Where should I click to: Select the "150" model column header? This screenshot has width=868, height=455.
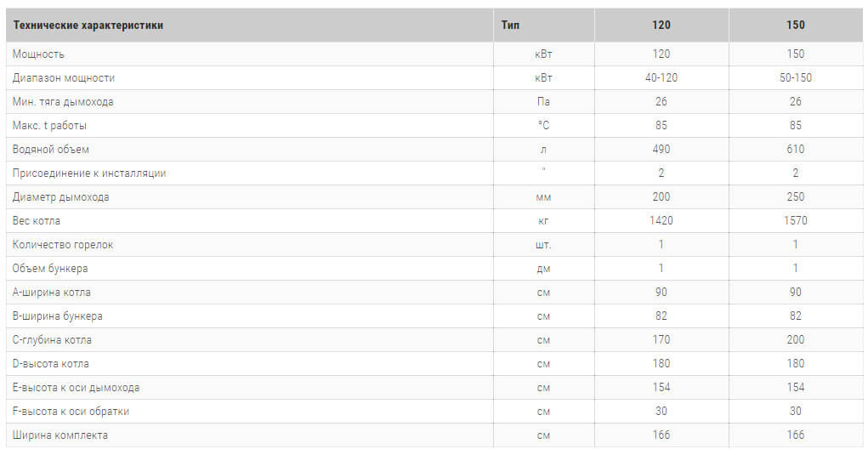pyautogui.click(x=796, y=26)
